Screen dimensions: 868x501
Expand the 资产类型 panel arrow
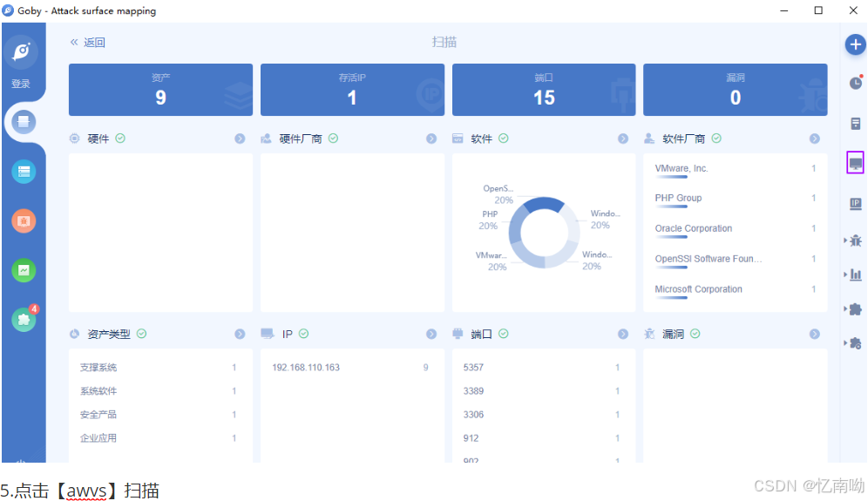point(240,334)
